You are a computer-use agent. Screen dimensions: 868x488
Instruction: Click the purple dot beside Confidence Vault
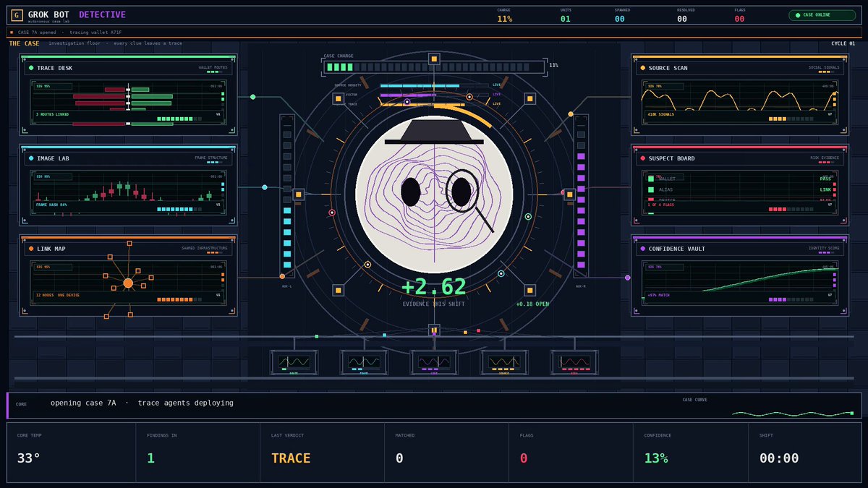[643, 249]
